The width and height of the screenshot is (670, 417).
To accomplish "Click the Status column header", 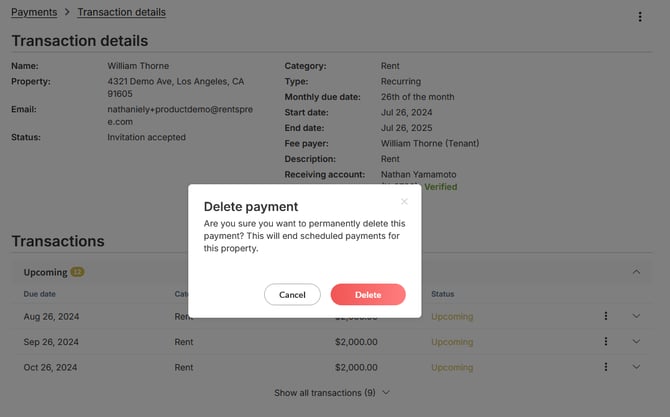I will (443, 294).
